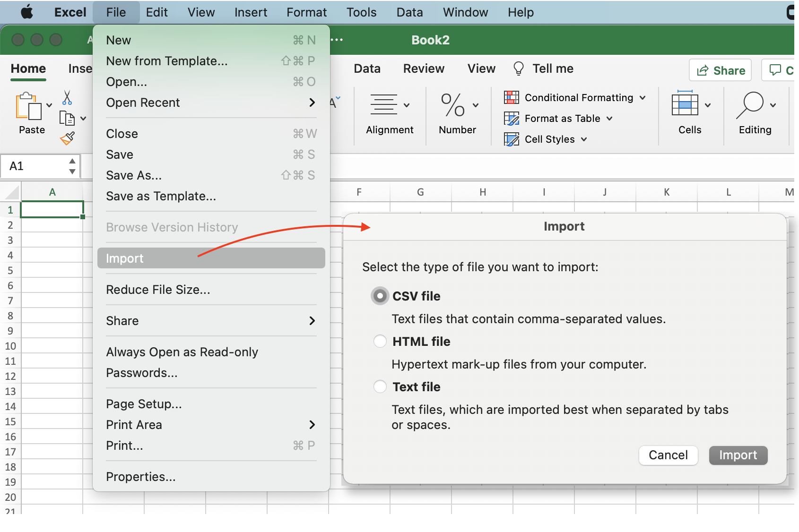
Task: Open the Number percent icon group
Action: tap(452, 105)
